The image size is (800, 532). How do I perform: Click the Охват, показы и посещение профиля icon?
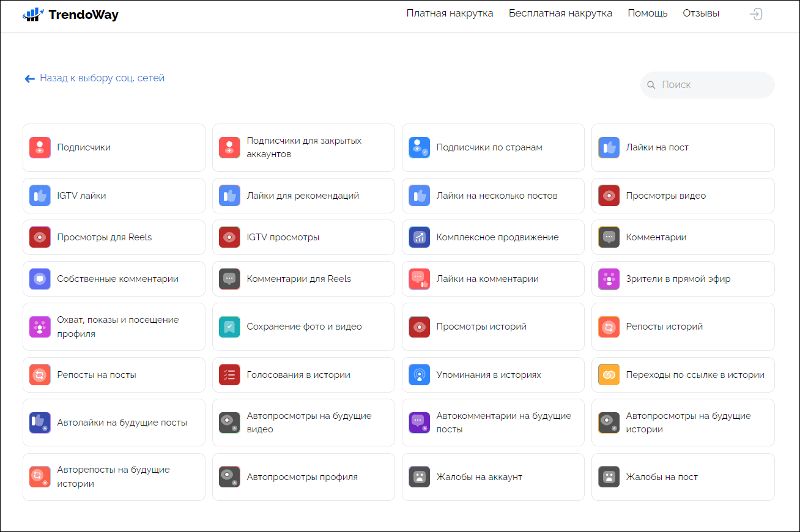click(x=40, y=327)
